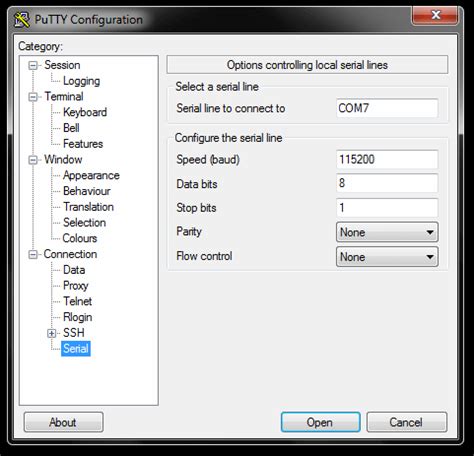Click the About button
474x456 pixels.
(x=63, y=422)
